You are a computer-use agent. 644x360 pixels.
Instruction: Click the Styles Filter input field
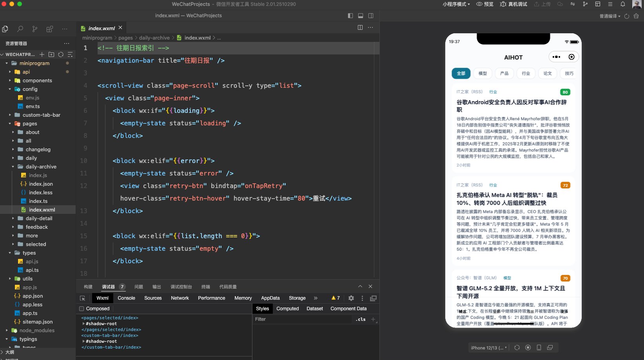click(x=303, y=319)
